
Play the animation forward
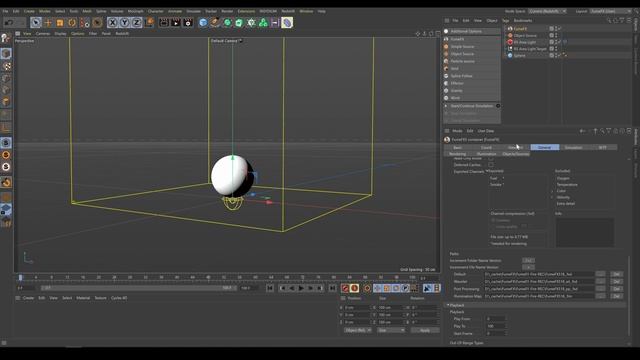click(301, 288)
